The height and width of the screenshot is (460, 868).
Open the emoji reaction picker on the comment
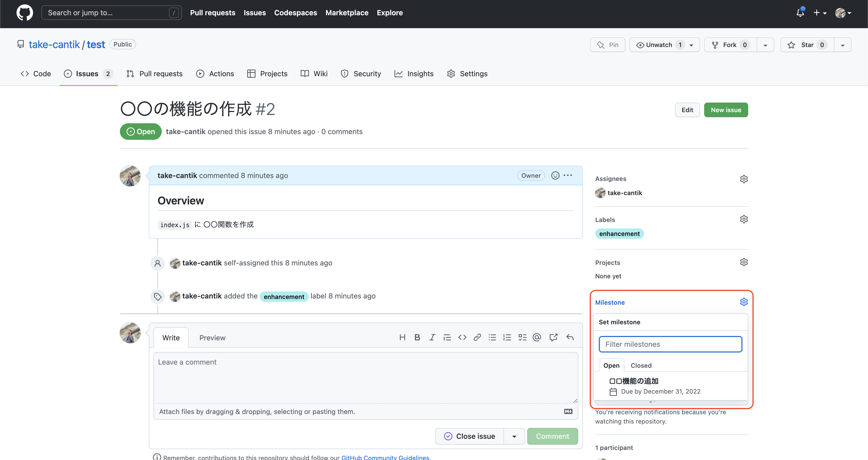(555, 175)
